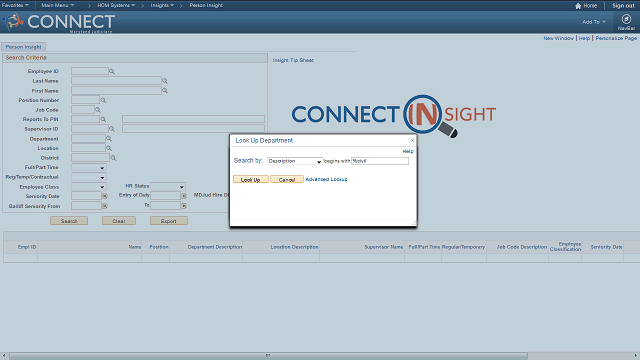Screen dimensions: 640x360
Task: Expand the Reg/Temp/Contractual dropdown
Action: point(89,177)
